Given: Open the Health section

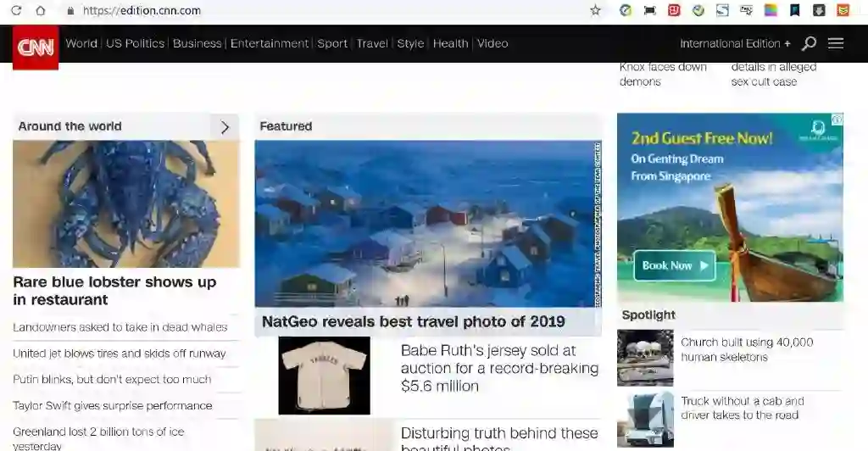Looking at the screenshot, I should [x=451, y=43].
